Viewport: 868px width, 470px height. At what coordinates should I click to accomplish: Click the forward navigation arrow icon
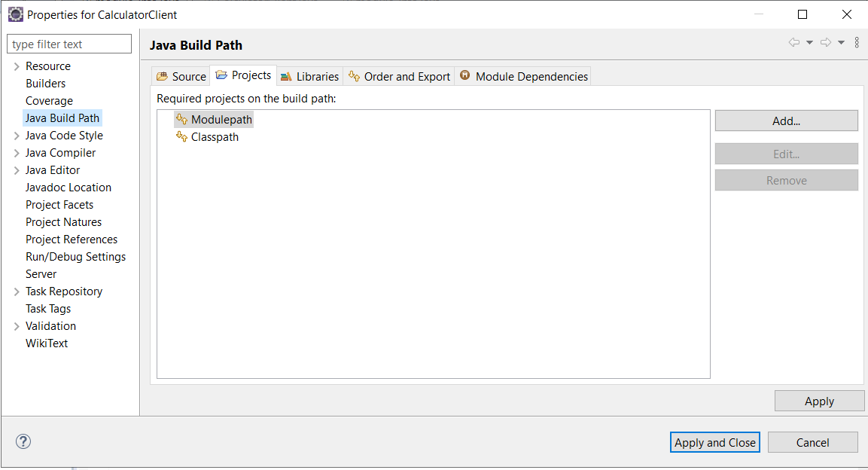click(x=825, y=43)
